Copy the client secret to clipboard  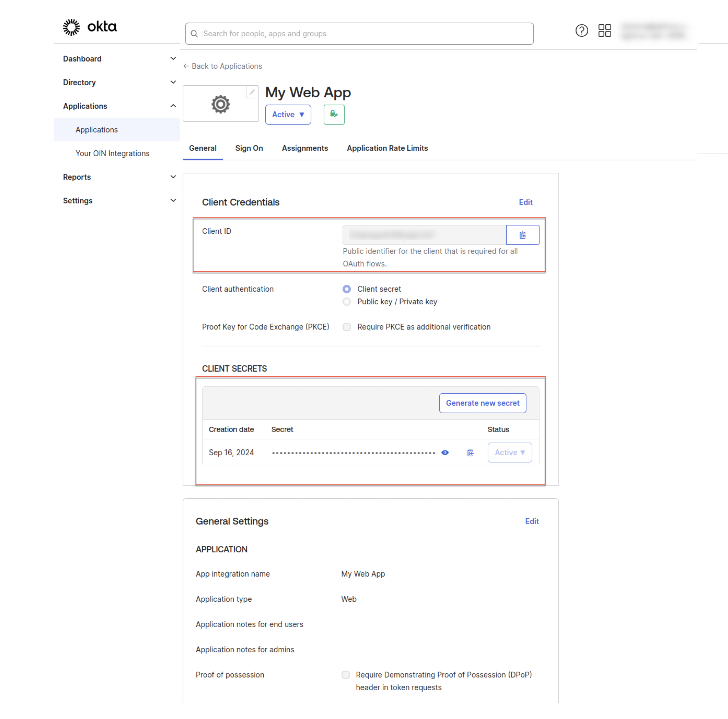click(470, 453)
